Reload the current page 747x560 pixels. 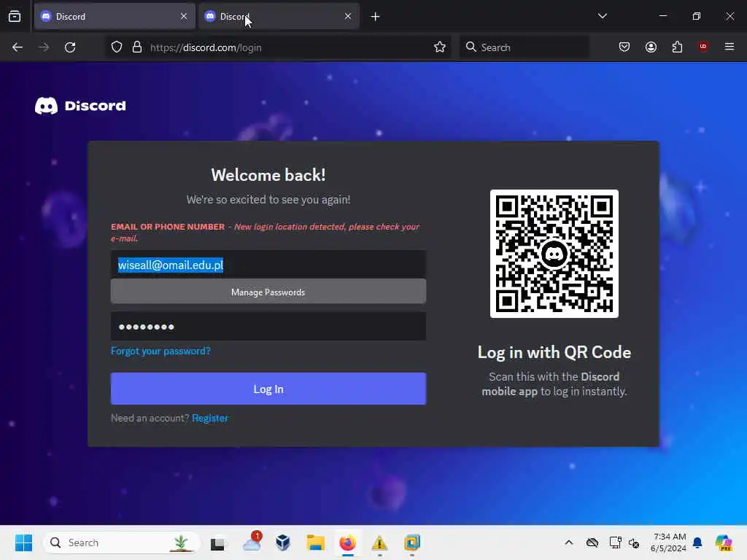click(x=70, y=47)
